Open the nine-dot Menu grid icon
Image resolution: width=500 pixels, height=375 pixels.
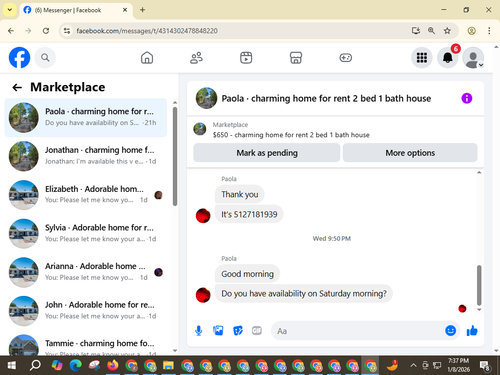tap(422, 58)
